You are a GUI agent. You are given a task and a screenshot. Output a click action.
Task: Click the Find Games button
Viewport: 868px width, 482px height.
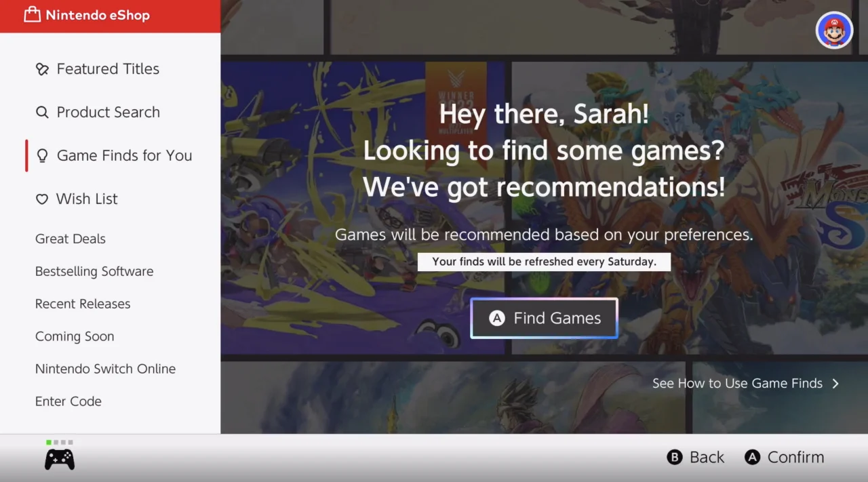544,318
